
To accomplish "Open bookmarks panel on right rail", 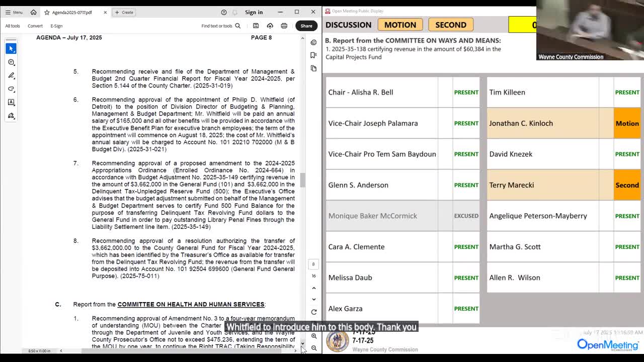I will click(x=313, y=55).
